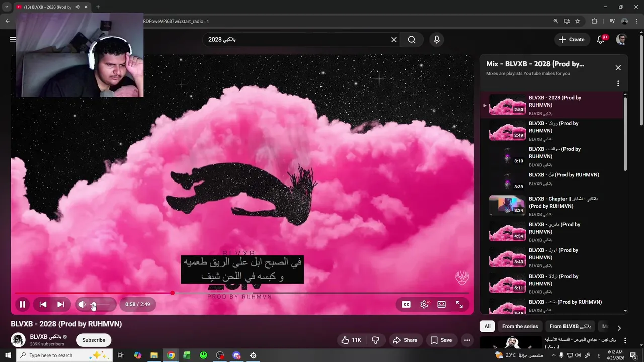Close the BLVXB - 2028 browser tab
Screen dimensions: 644x362
[86, 7]
